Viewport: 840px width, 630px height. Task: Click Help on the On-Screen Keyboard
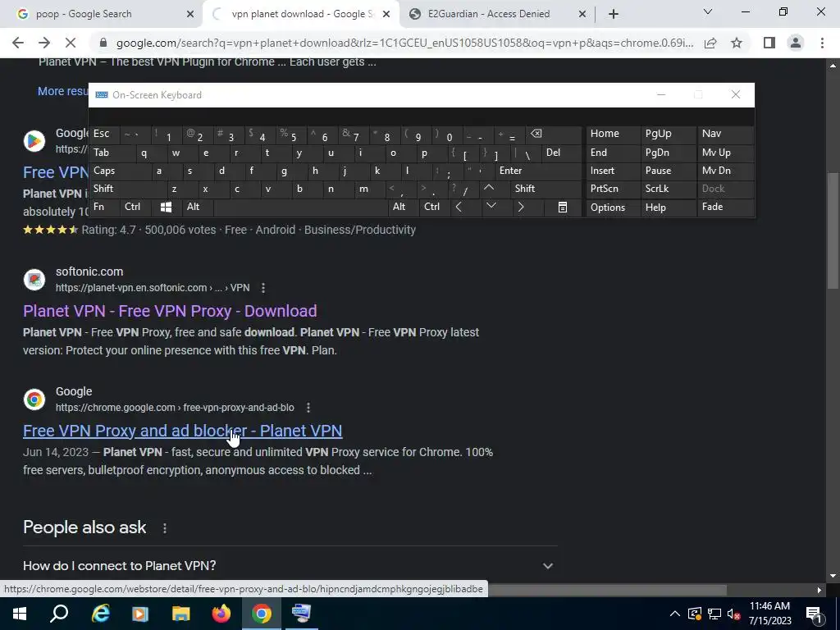point(668,208)
